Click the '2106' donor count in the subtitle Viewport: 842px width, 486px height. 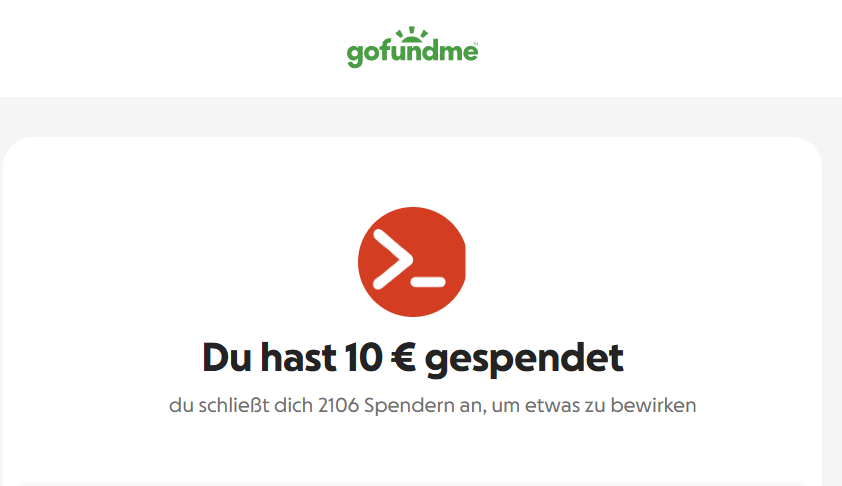pyautogui.click(x=338, y=405)
